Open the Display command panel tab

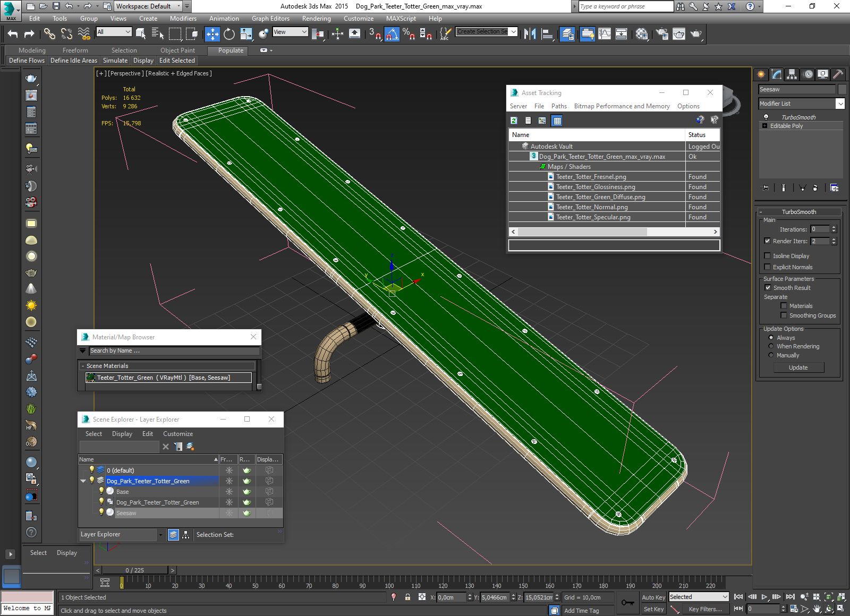coord(823,74)
